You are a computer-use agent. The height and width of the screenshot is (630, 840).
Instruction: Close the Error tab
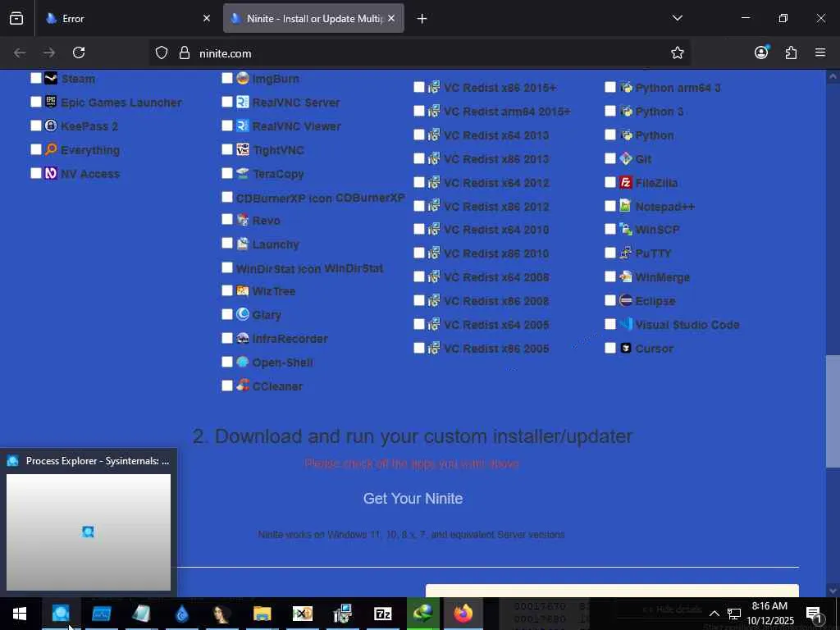(207, 19)
